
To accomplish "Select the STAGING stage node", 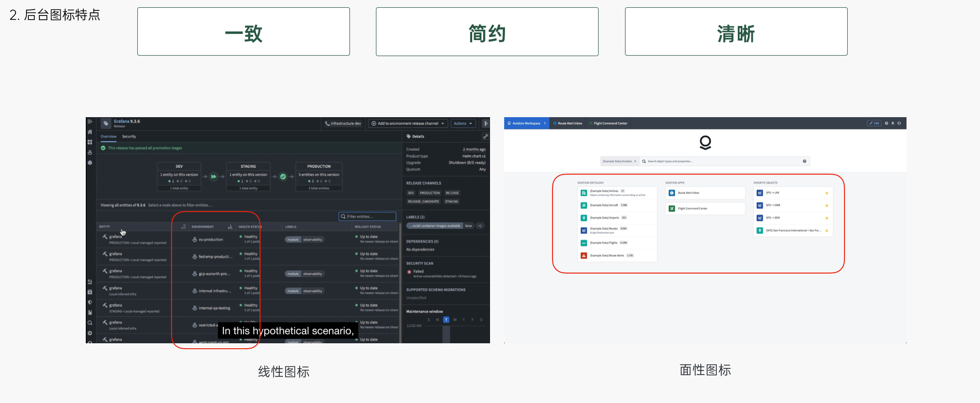I will [249, 176].
